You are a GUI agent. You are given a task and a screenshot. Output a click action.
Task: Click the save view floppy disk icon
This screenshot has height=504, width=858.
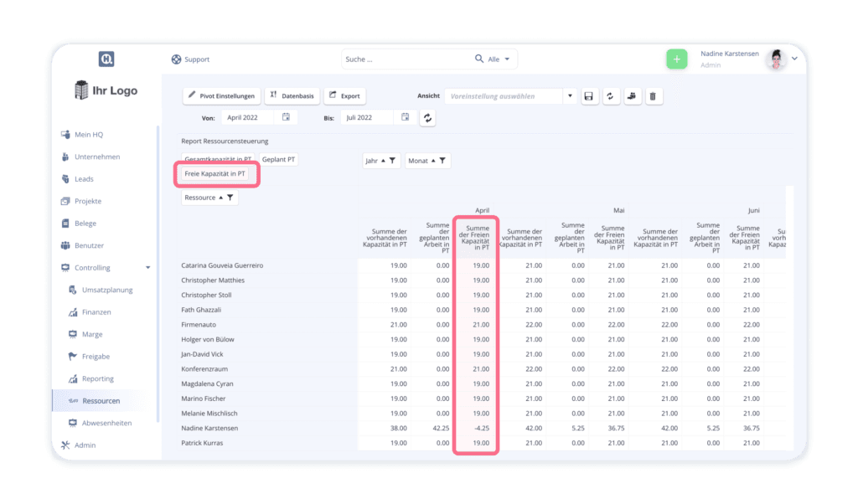click(589, 96)
